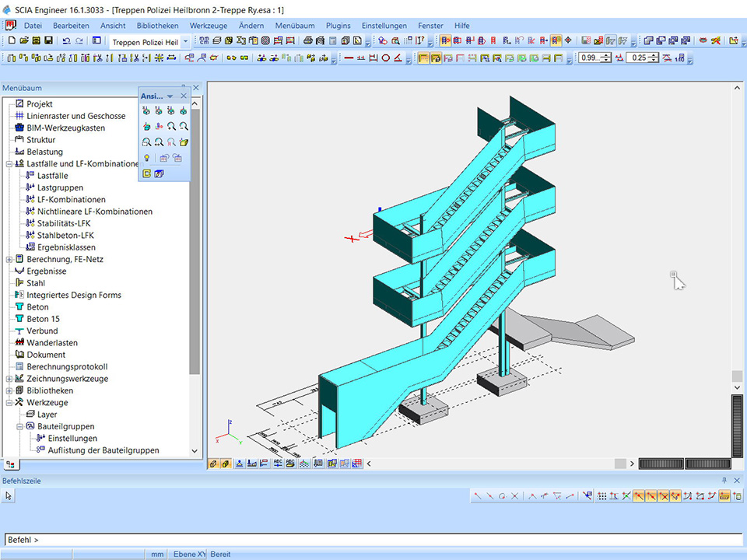The image size is (747, 560).
Task: Expand the Berechnung, FE-Netz tree node
Action: tap(9, 259)
